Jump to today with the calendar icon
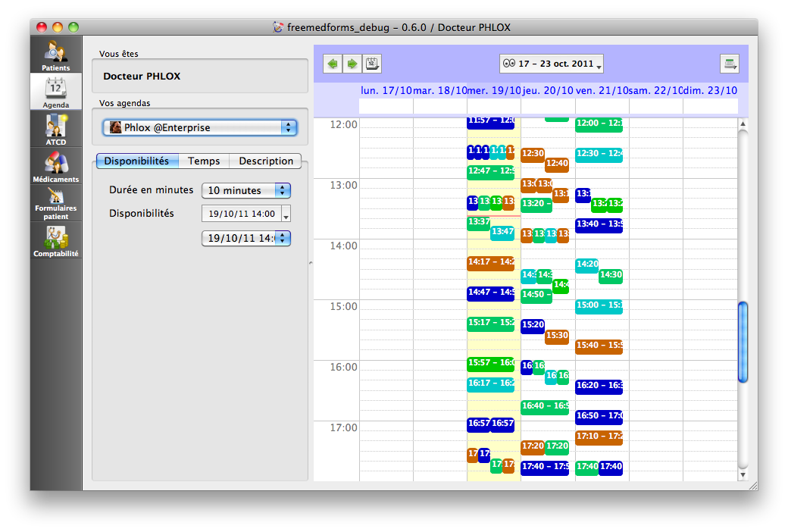 [372, 64]
